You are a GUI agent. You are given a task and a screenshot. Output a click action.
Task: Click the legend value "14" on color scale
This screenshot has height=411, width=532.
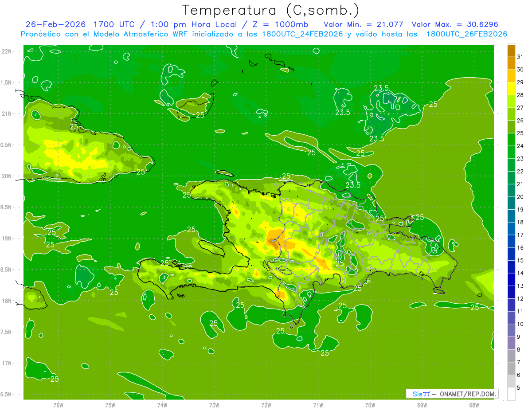(520, 273)
